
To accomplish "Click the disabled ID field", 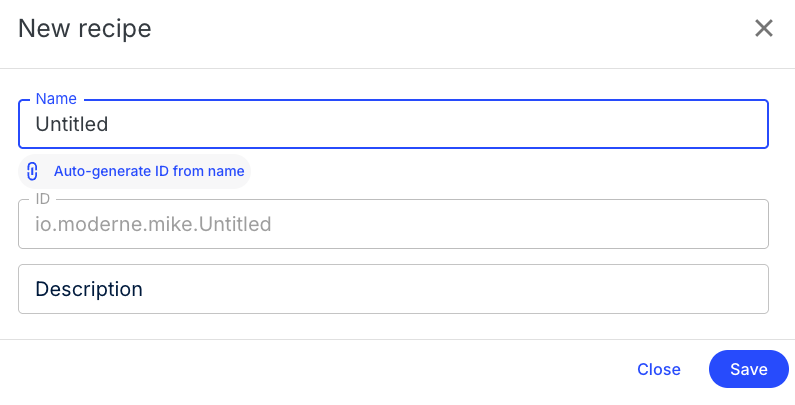I will pyautogui.click(x=392, y=224).
